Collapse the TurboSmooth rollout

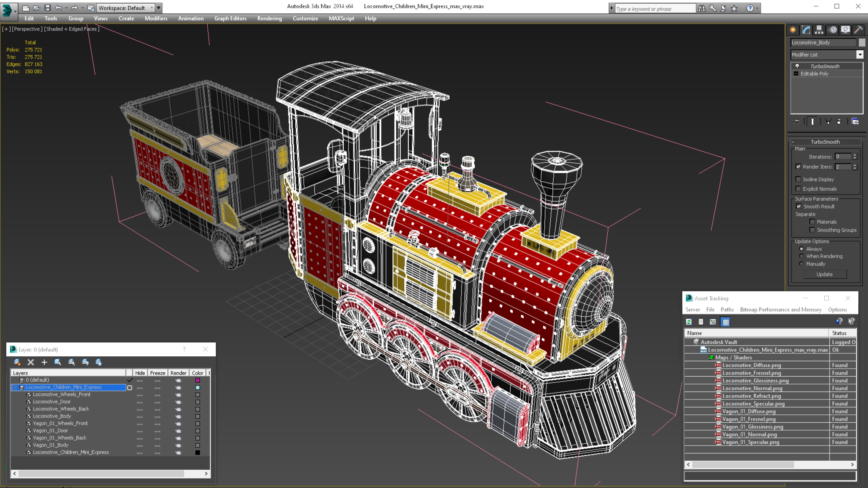click(x=793, y=142)
